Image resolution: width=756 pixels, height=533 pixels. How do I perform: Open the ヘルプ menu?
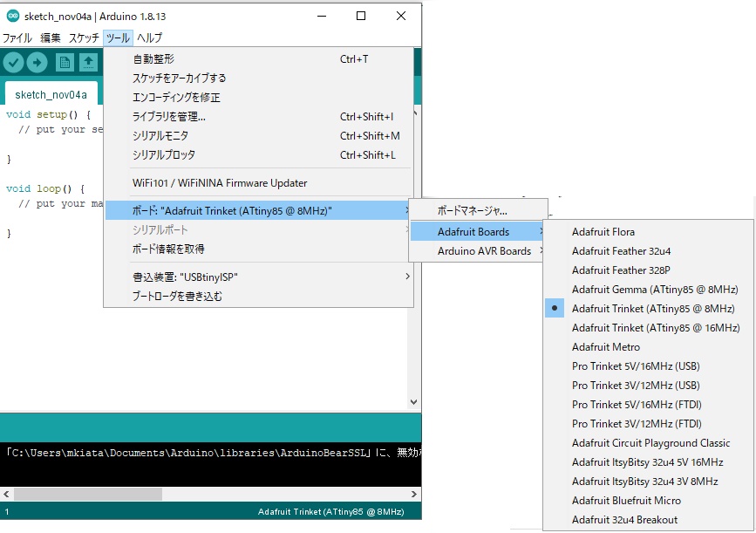click(149, 38)
